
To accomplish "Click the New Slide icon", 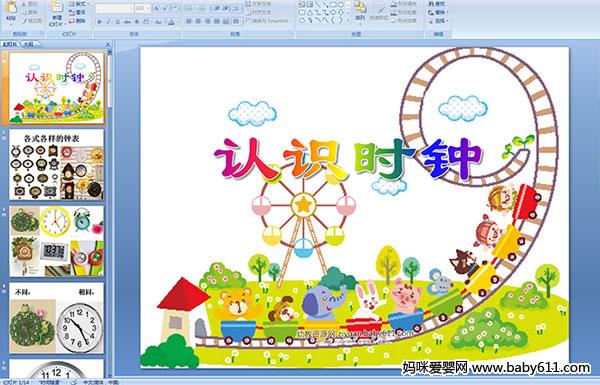I will 57,13.
